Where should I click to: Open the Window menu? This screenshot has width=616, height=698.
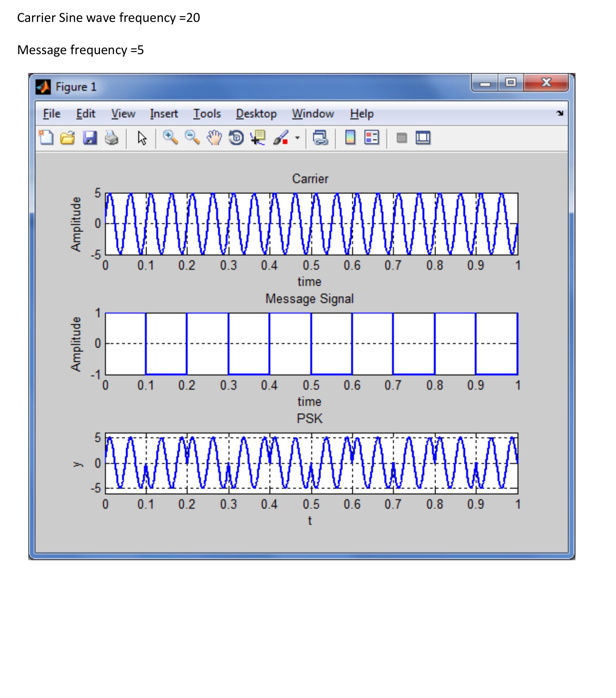(313, 114)
